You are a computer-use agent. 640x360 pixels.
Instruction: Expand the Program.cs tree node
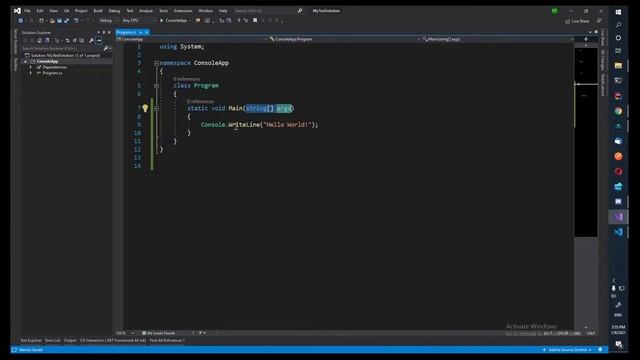click(31, 73)
